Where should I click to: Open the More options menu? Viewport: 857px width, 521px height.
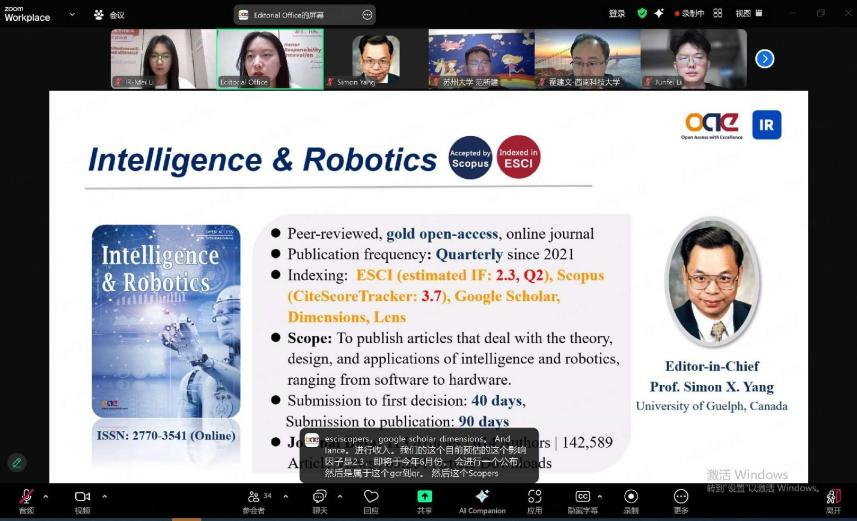681,497
